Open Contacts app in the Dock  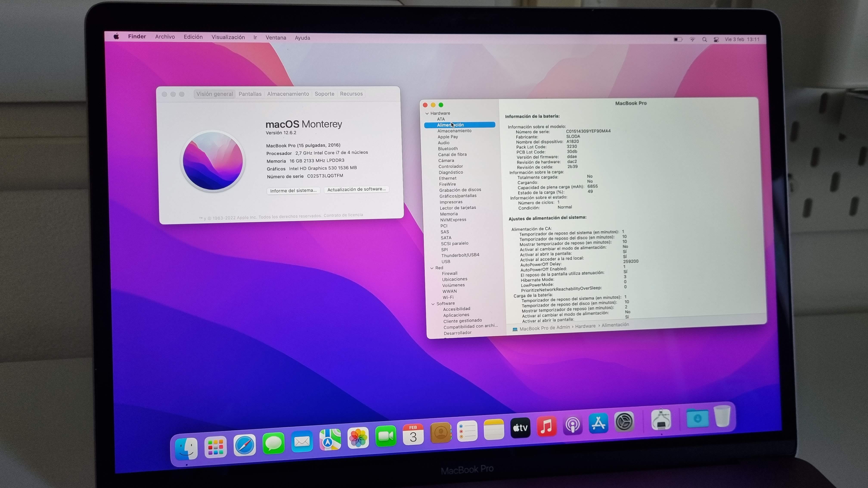[x=440, y=432]
